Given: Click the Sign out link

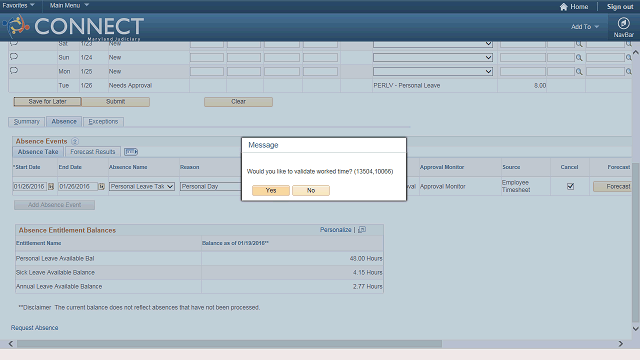Looking at the screenshot, I should click(x=620, y=7).
